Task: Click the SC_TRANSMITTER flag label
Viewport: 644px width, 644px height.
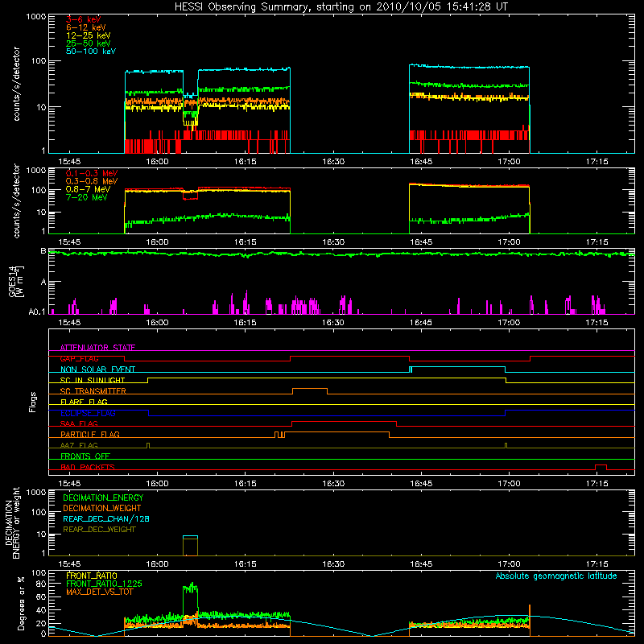Action: [93, 391]
